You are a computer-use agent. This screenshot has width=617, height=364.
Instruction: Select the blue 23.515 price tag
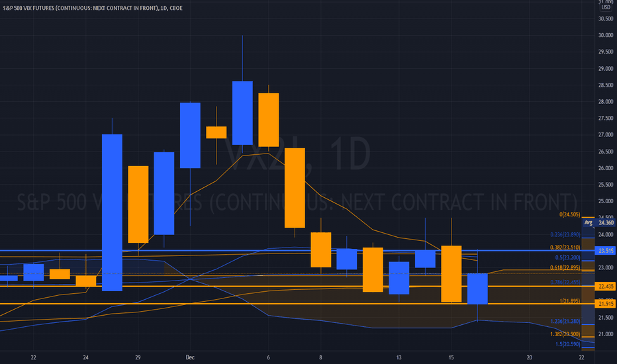click(x=606, y=251)
